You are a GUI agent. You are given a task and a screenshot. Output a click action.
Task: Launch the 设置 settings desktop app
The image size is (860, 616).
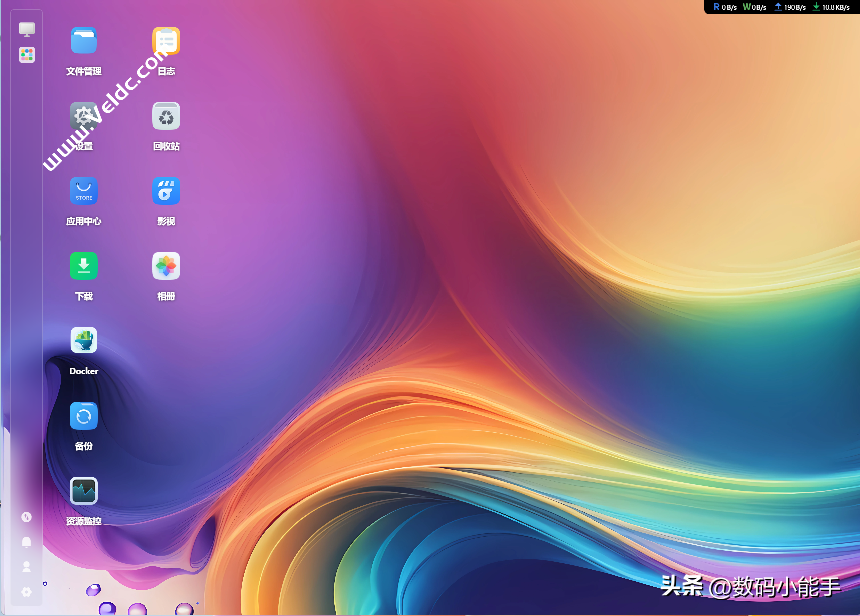(x=84, y=116)
